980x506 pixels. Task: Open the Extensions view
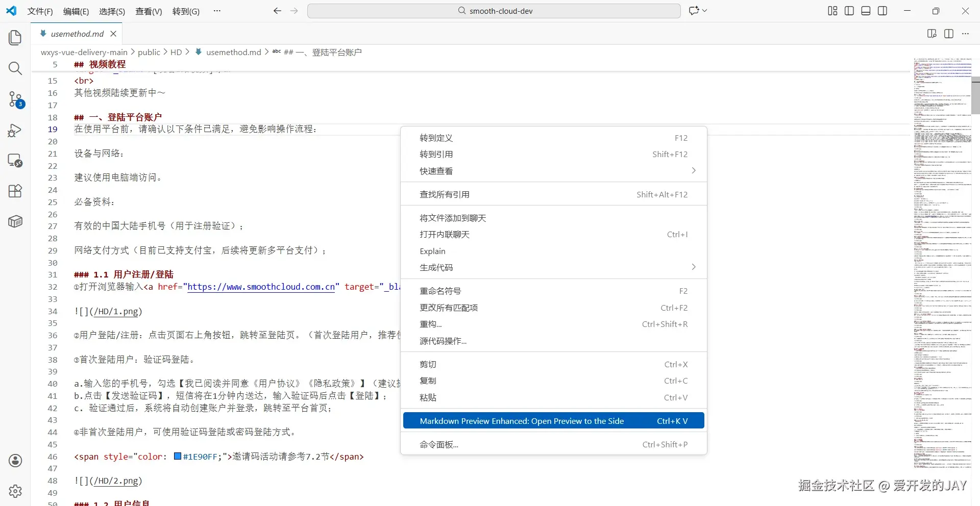tap(15, 191)
